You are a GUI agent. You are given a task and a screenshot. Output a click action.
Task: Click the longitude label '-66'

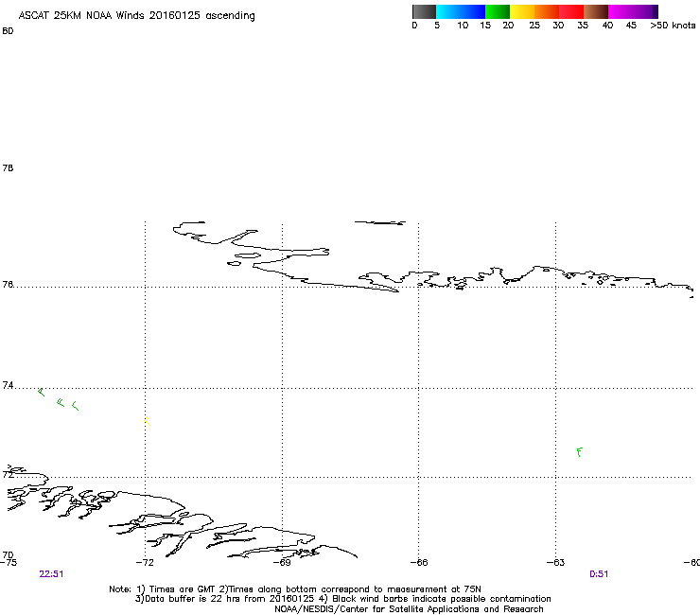[419, 562]
